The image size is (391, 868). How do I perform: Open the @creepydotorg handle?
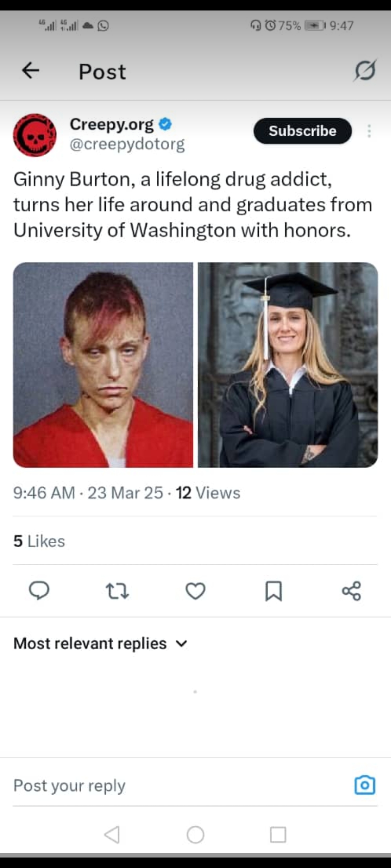[127, 144]
